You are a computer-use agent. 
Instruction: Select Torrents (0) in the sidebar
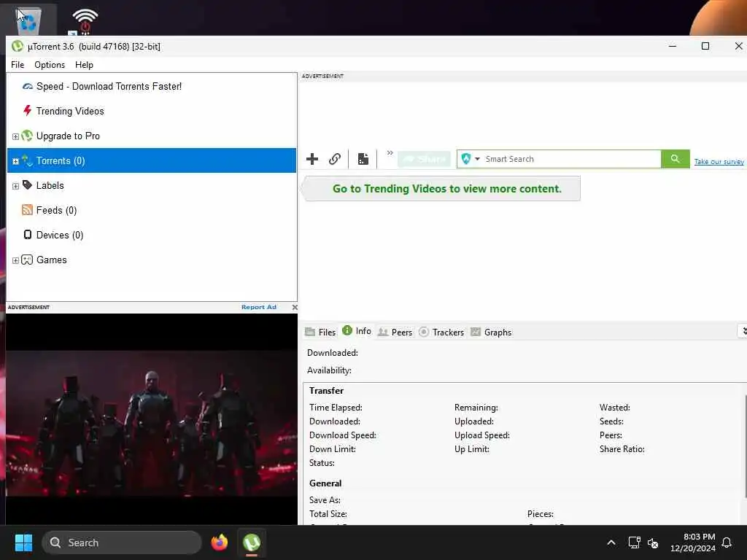pos(152,160)
